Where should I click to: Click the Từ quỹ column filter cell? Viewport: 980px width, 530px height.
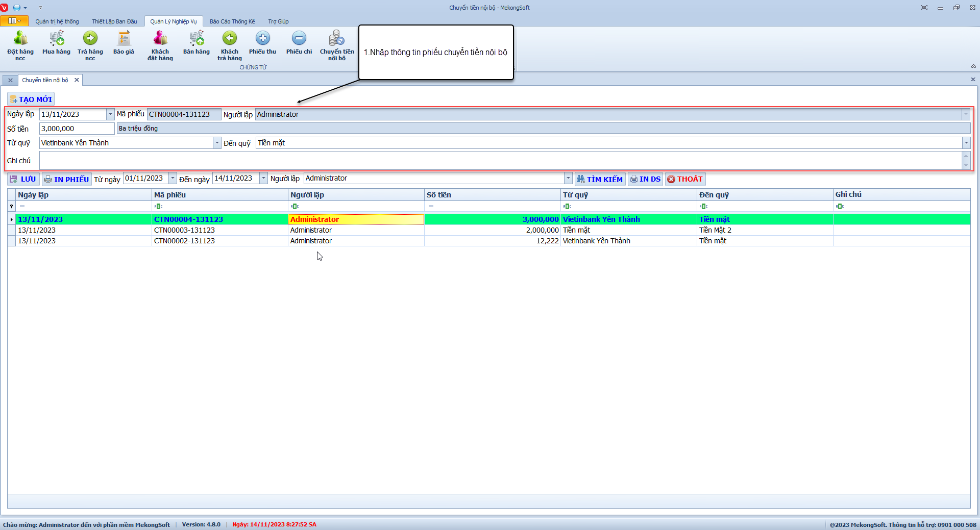click(x=629, y=206)
